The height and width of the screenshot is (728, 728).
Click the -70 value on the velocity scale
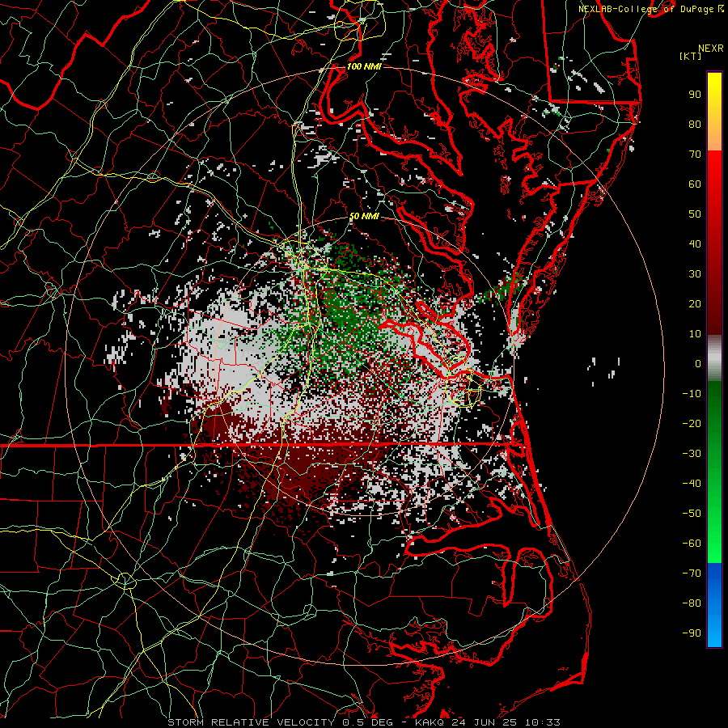tap(692, 574)
